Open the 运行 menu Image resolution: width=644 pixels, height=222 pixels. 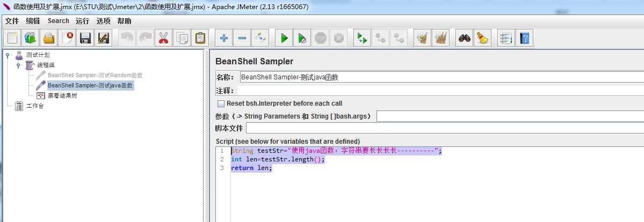point(82,21)
